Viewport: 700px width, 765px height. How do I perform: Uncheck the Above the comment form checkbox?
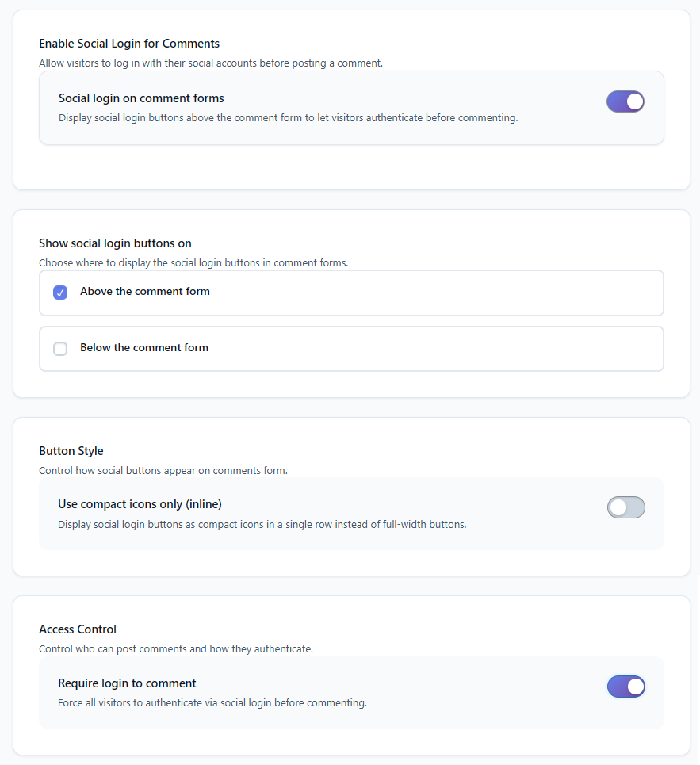(60, 293)
